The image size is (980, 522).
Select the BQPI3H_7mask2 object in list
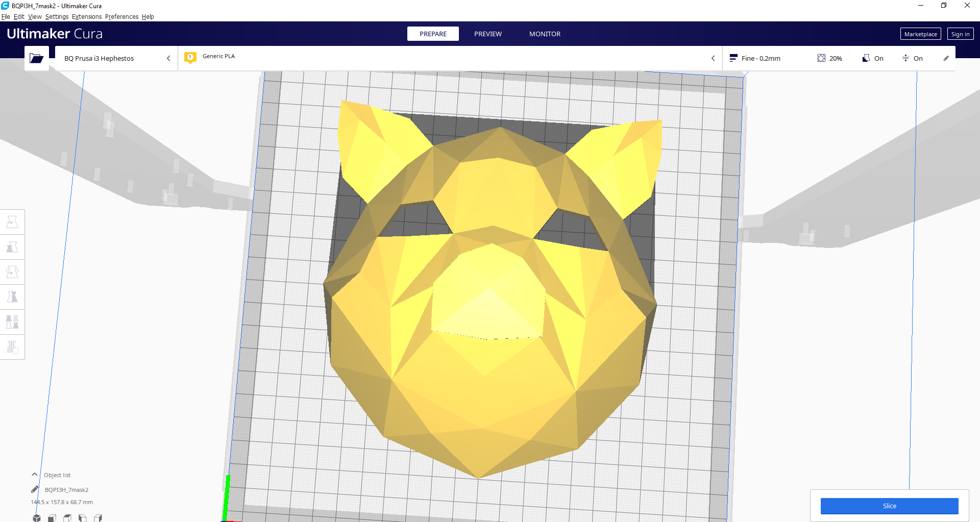coord(66,489)
